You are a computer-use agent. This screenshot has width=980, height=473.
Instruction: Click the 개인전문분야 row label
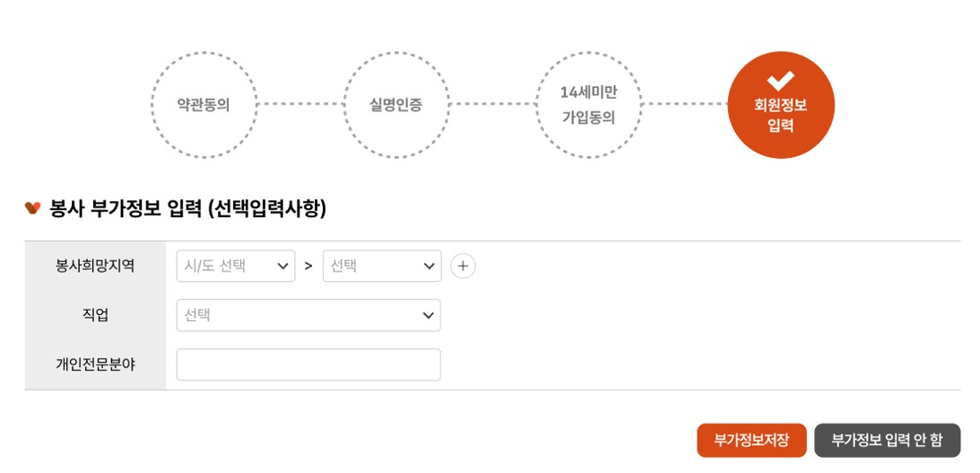coord(95,364)
